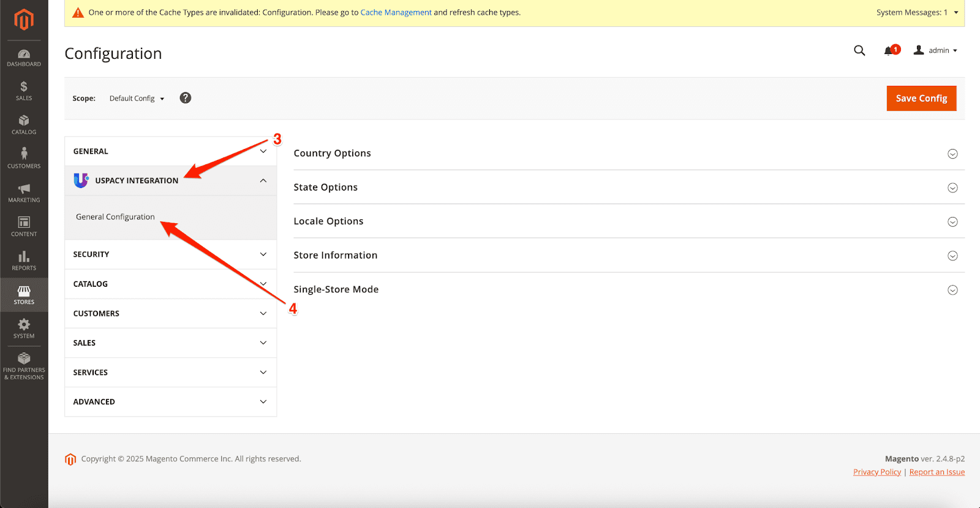Open the admin account dropdown
The height and width of the screenshot is (508, 980).
[936, 51]
